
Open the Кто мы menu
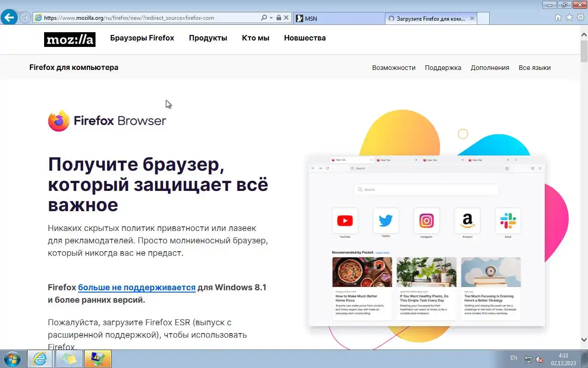click(x=255, y=38)
